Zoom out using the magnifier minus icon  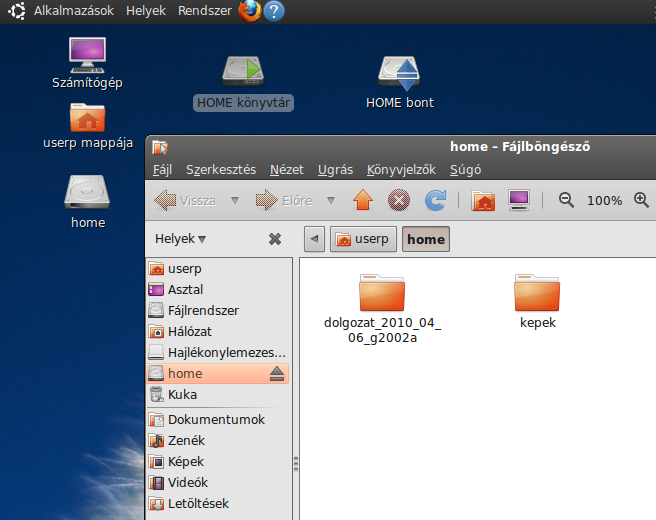[x=566, y=200]
